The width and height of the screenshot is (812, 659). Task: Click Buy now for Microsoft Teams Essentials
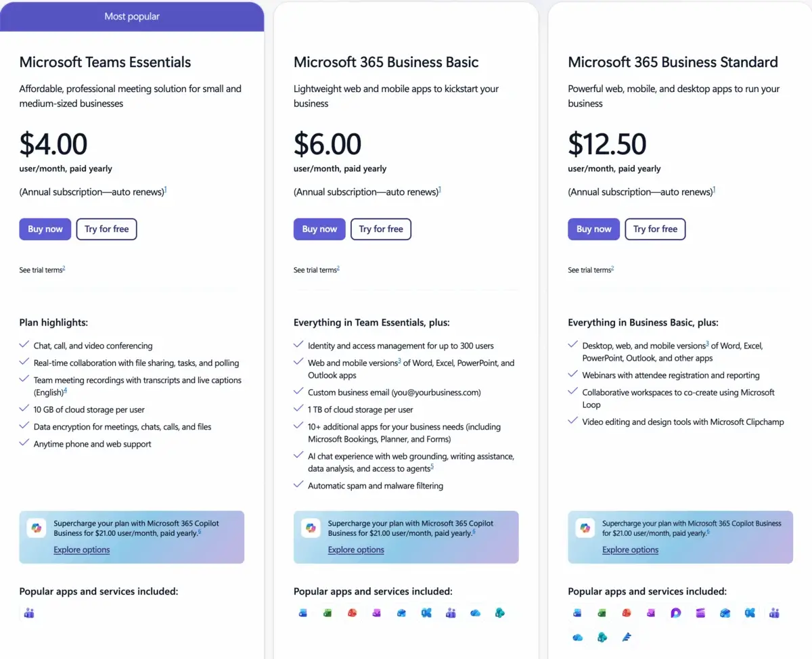[x=45, y=229]
